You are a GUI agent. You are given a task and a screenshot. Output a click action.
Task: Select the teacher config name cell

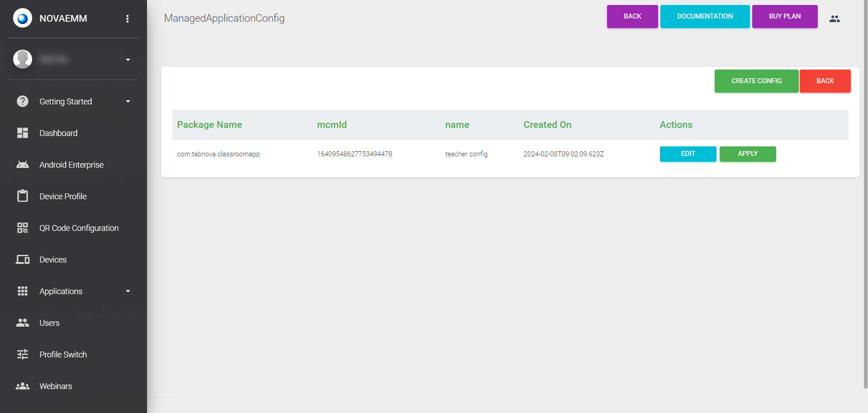coord(466,154)
